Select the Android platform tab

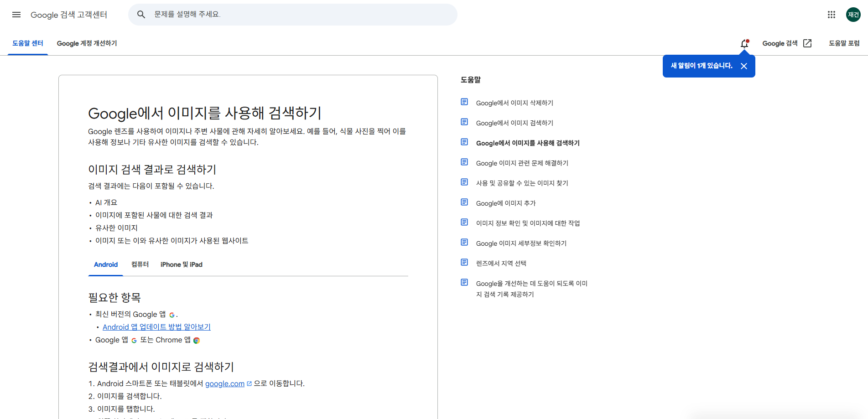106,264
